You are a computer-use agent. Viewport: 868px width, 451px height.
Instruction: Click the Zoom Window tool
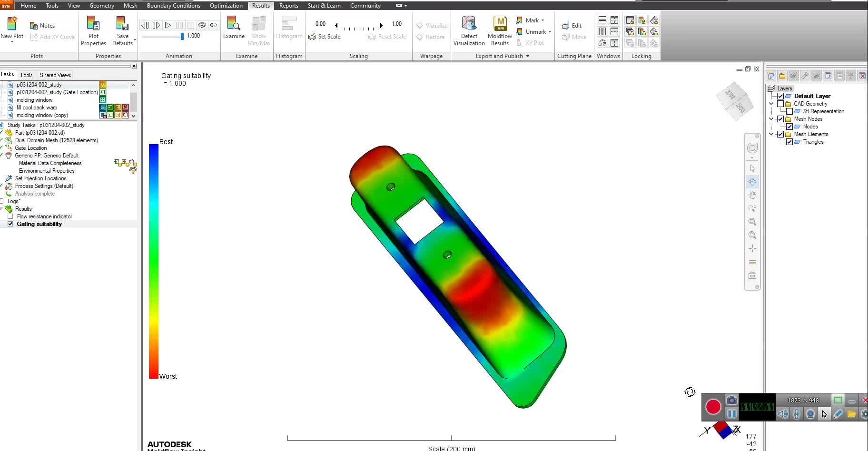[752, 222]
